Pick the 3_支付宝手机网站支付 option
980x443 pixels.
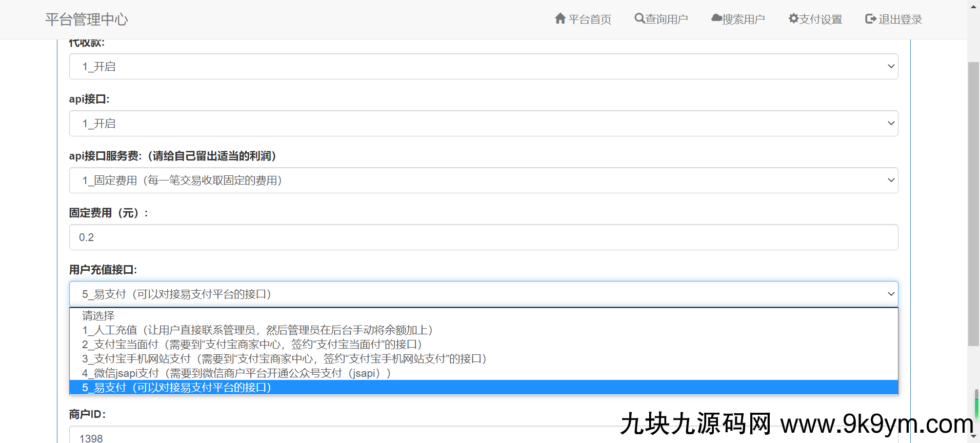tap(284, 359)
